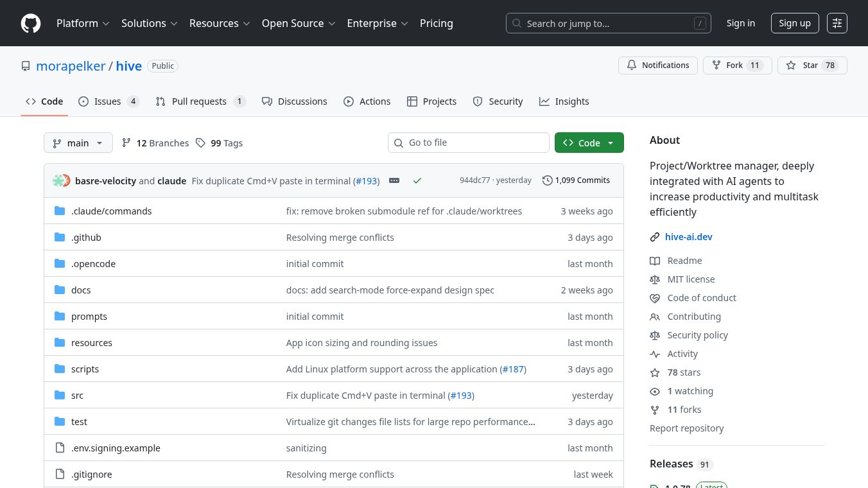868x488 pixels.
Task: Expand commit message ellipsis button
Action: click(394, 181)
